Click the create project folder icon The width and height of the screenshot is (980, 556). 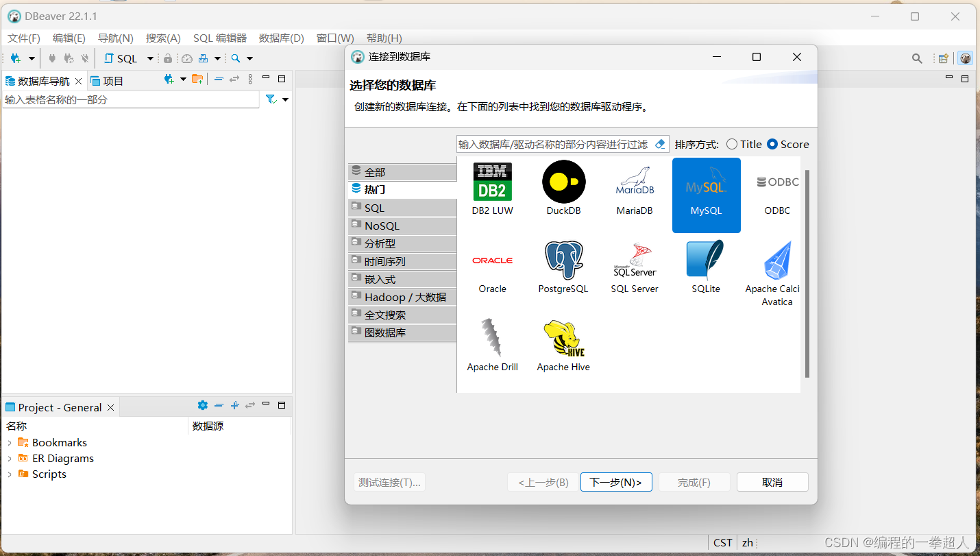(197, 79)
